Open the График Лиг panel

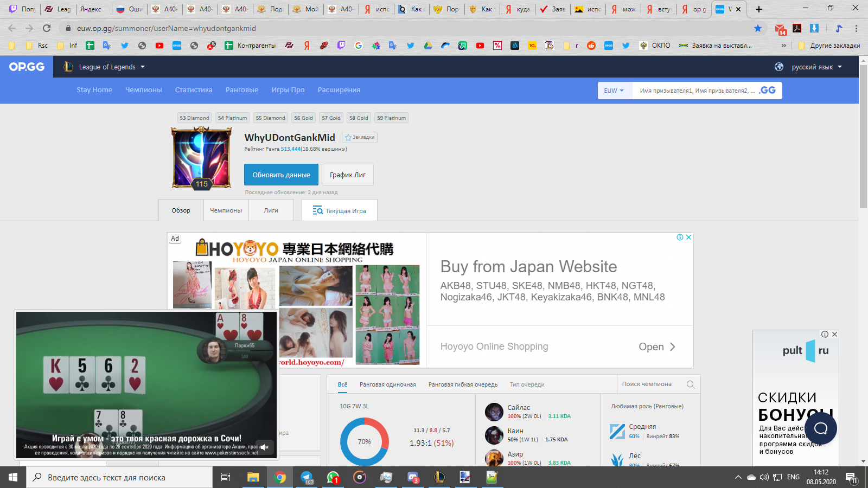348,175
